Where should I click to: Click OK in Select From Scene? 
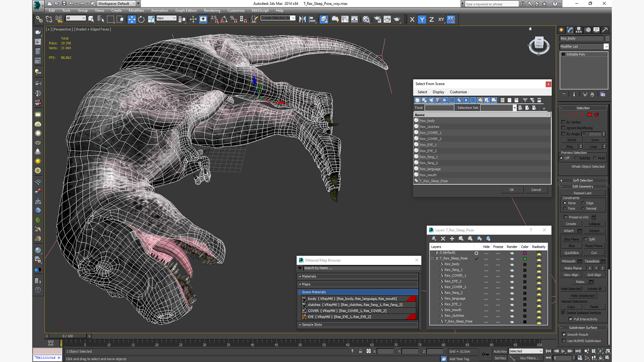click(x=512, y=190)
